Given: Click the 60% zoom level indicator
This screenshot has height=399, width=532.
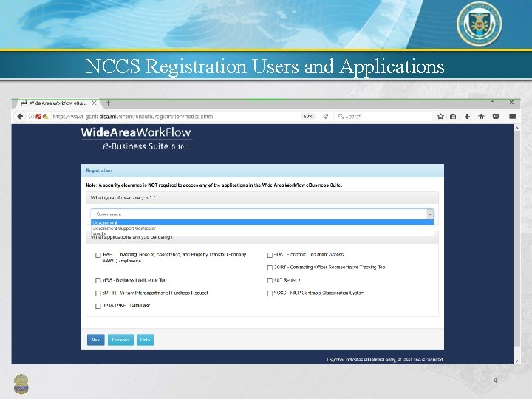Looking at the screenshot, I should pyautogui.click(x=308, y=117).
